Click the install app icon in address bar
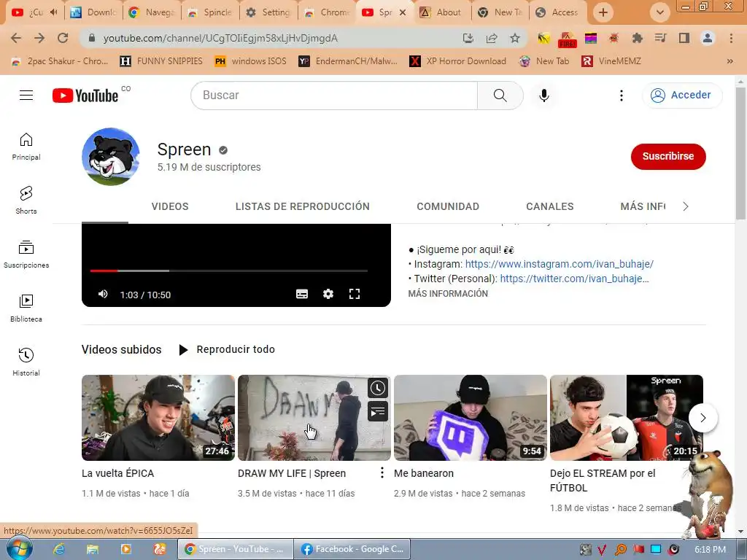The height and width of the screenshot is (560, 747). (468, 38)
